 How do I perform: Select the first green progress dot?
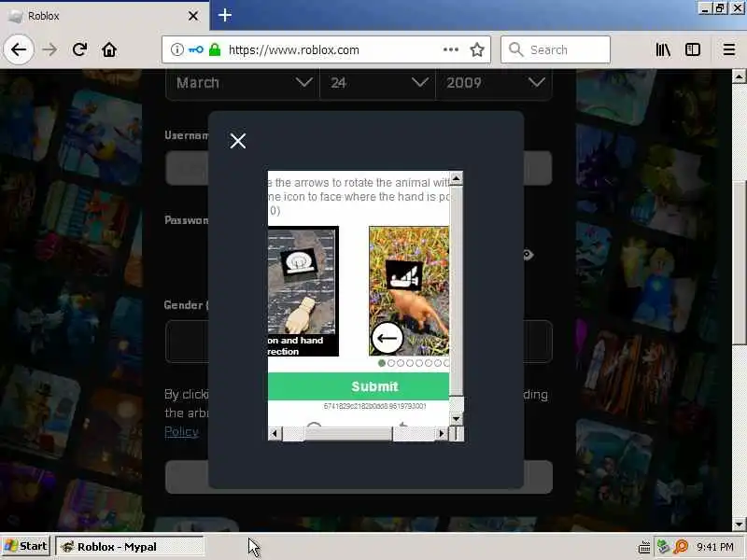pos(382,363)
